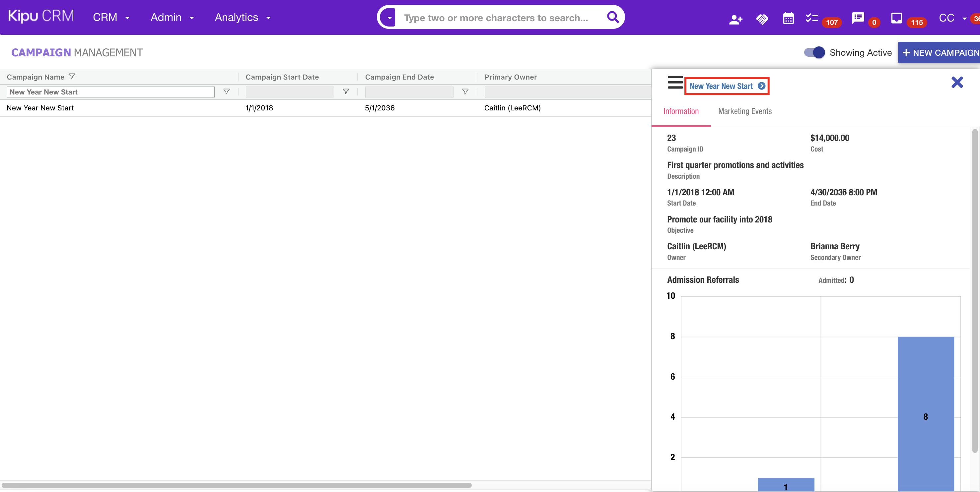Click the Admission Referrals heading

pyautogui.click(x=703, y=280)
